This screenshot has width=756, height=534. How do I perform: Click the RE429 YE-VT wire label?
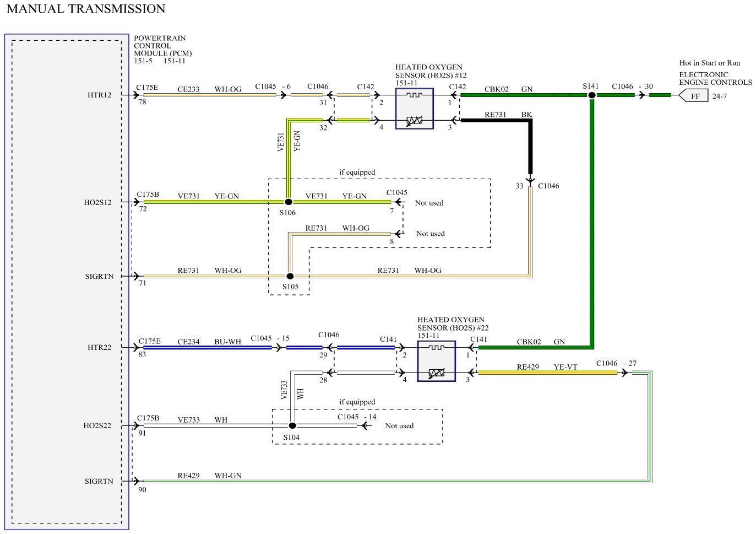(x=547, y=367)
